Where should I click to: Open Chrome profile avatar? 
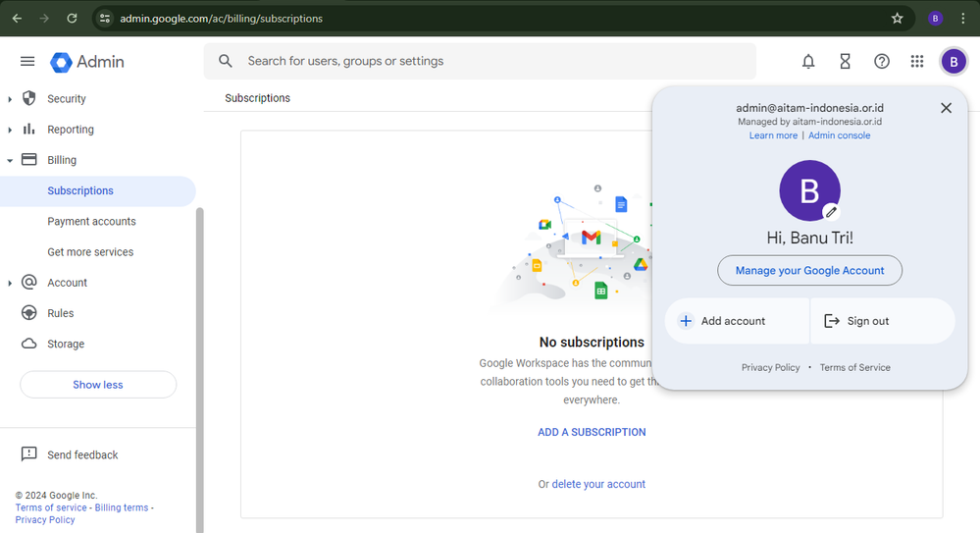point(935,18)
